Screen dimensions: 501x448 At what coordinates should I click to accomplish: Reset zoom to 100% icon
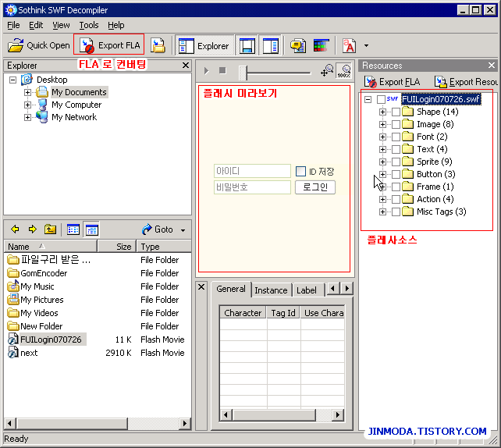click(x=344, y=70)
